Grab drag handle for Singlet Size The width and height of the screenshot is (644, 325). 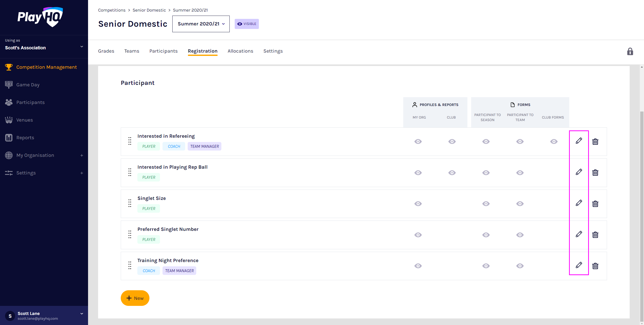click(x=130, y=203)
